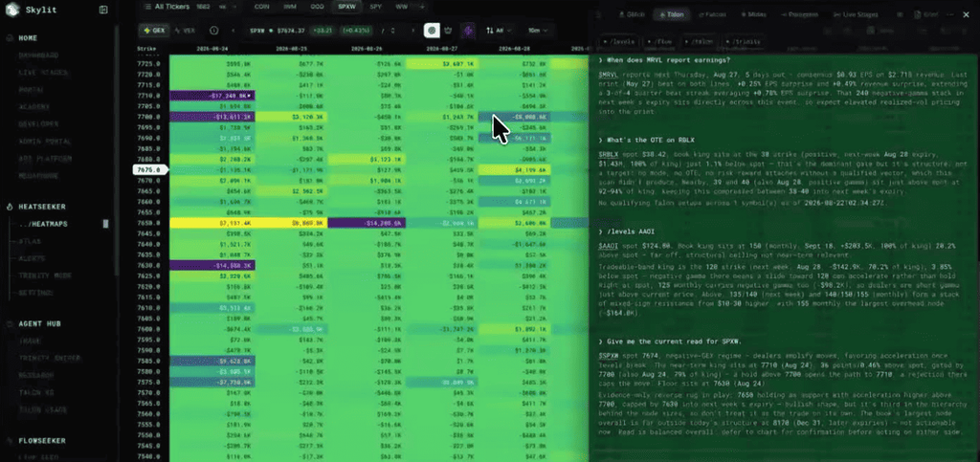The image size is (980, 462).
Task: Click the /levels command chip
Action: (619, 42)
